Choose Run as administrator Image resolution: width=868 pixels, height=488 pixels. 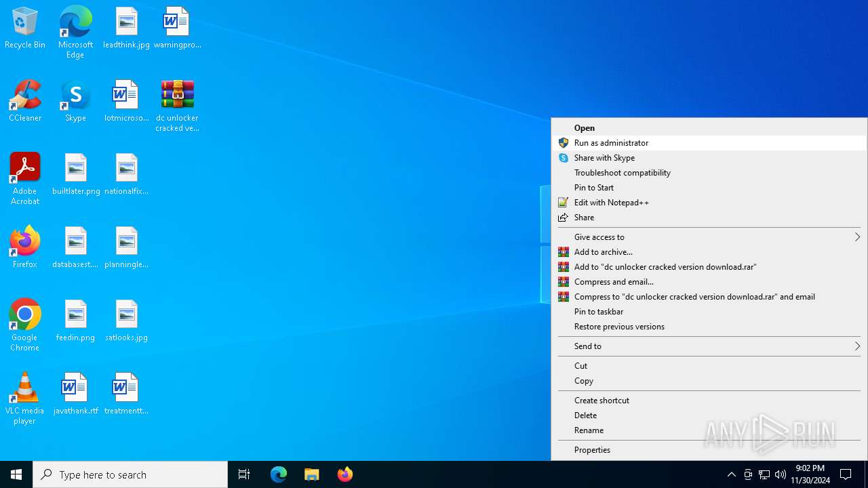709,143
